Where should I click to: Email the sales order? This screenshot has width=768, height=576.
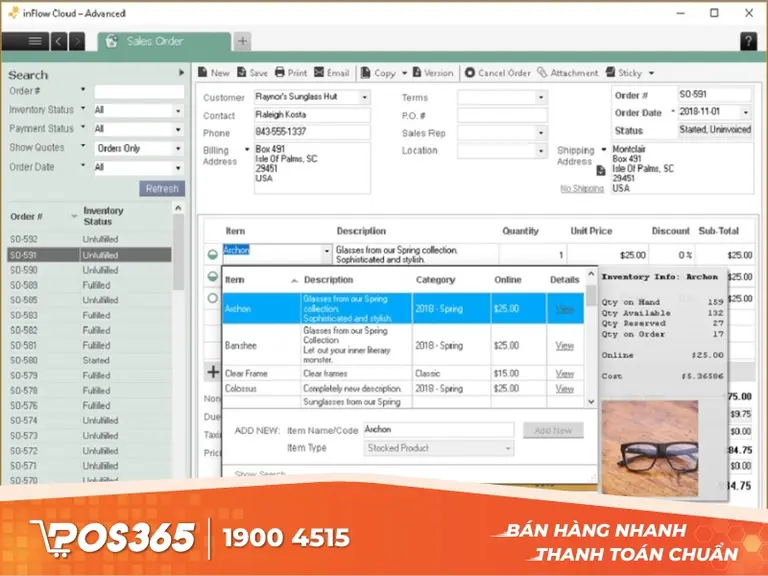pos(332,73)
